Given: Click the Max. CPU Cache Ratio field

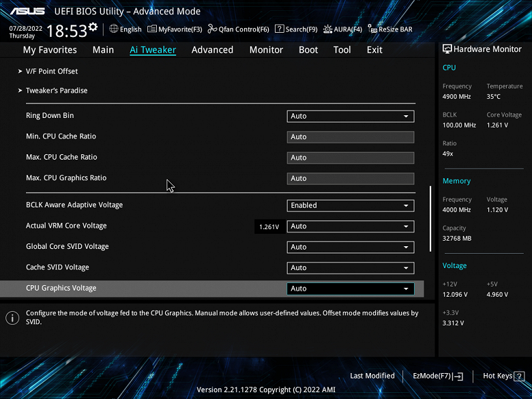Looking at the screenshot, I should click(x=351, y=158).
